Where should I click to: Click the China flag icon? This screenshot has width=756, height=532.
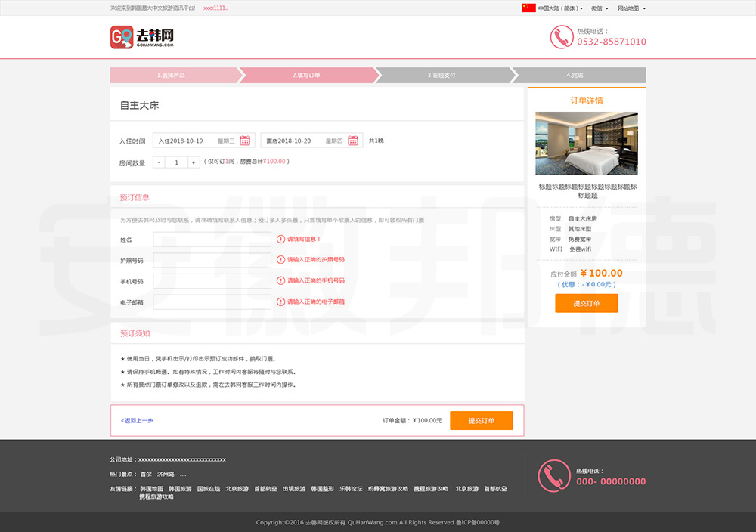pyautogui.click(x=528, y=8)
